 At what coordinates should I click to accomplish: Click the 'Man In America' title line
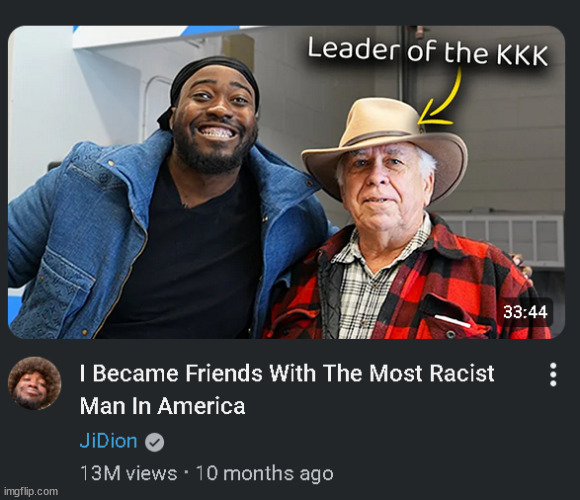162,406
